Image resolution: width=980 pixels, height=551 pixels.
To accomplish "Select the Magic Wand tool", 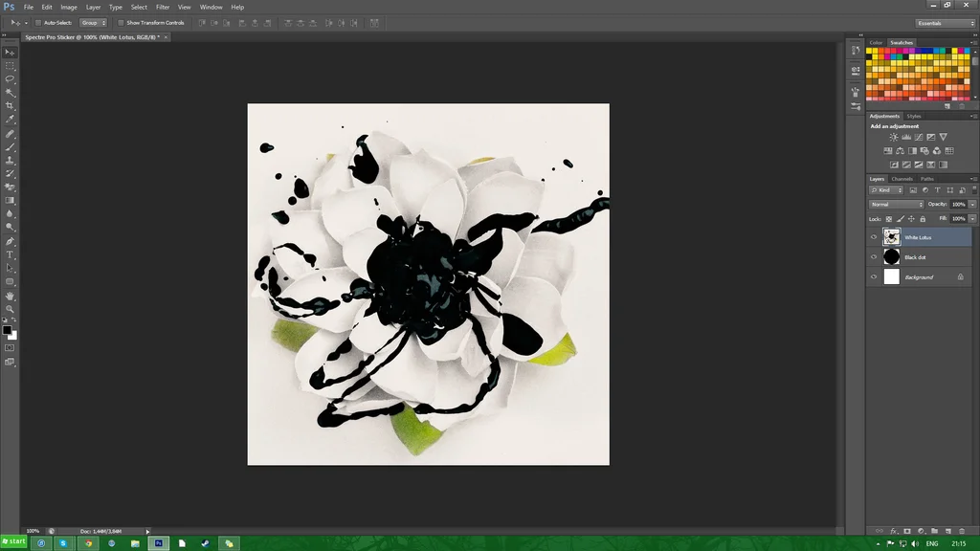I will pos(10,93).
